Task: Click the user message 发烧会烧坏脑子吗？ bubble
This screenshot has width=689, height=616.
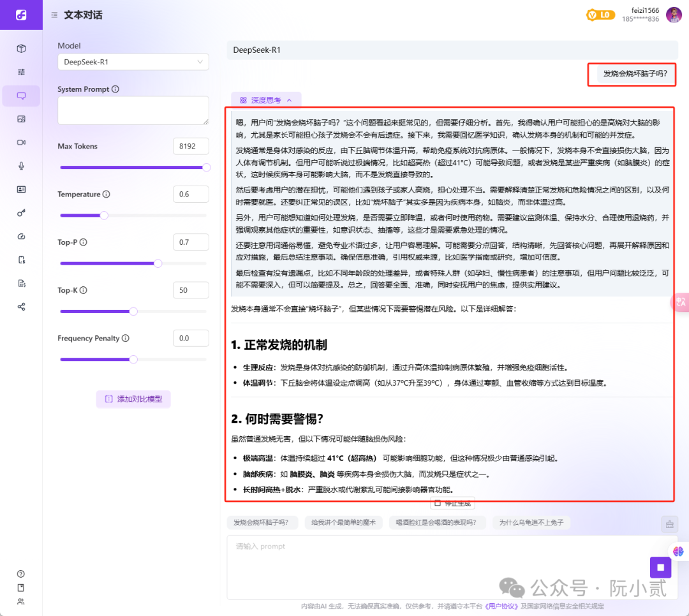Action: pyautogui.click(x=635, y=74)
